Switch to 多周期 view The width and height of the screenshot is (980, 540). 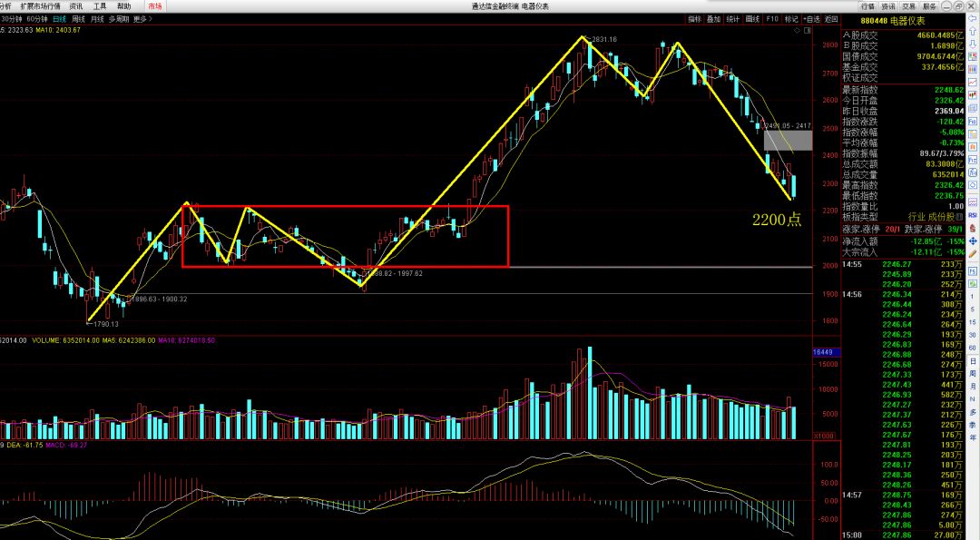(x=119, y=19)
